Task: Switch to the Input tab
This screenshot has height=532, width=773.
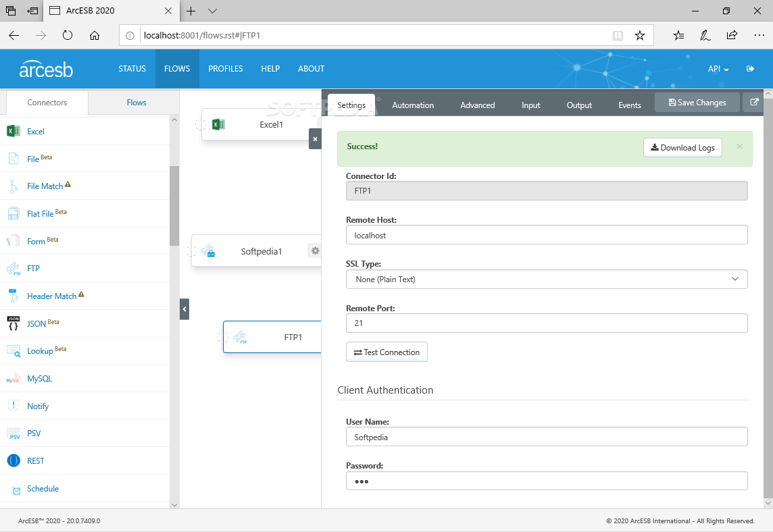Action: pyautogui.click(x=531, y=105)
